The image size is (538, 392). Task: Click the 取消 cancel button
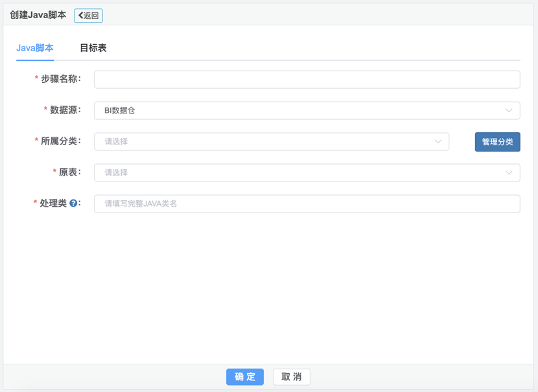[291, 377]
